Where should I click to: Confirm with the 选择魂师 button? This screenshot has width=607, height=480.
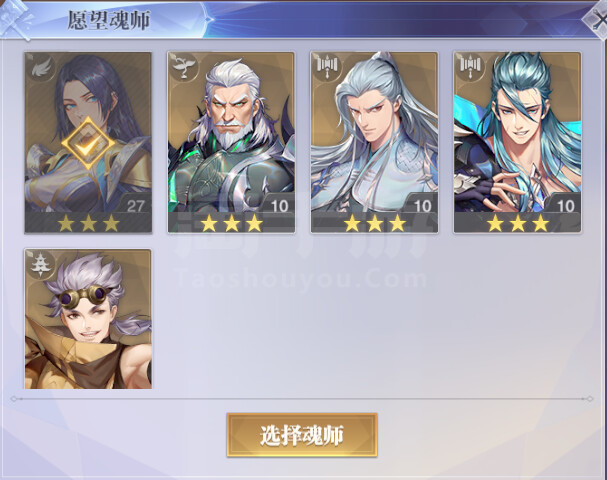click(x=302, y=435)
